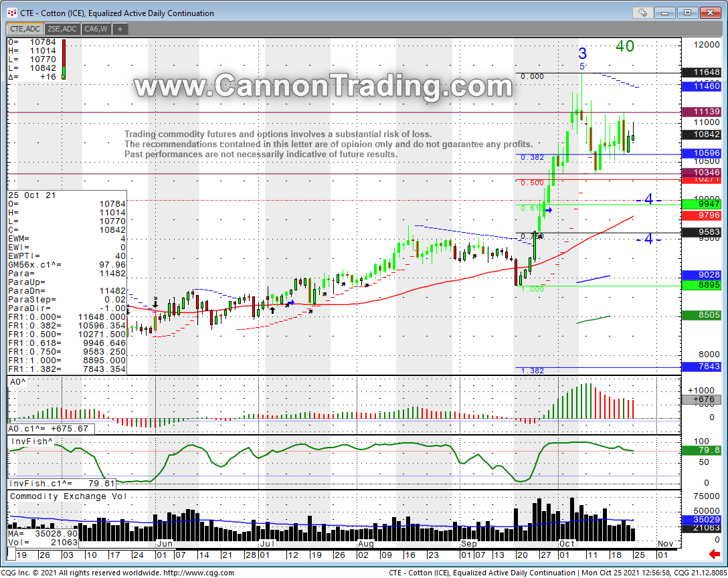
Task: Click the red-green bar beside OHLC values
Action: coord(64,60)
